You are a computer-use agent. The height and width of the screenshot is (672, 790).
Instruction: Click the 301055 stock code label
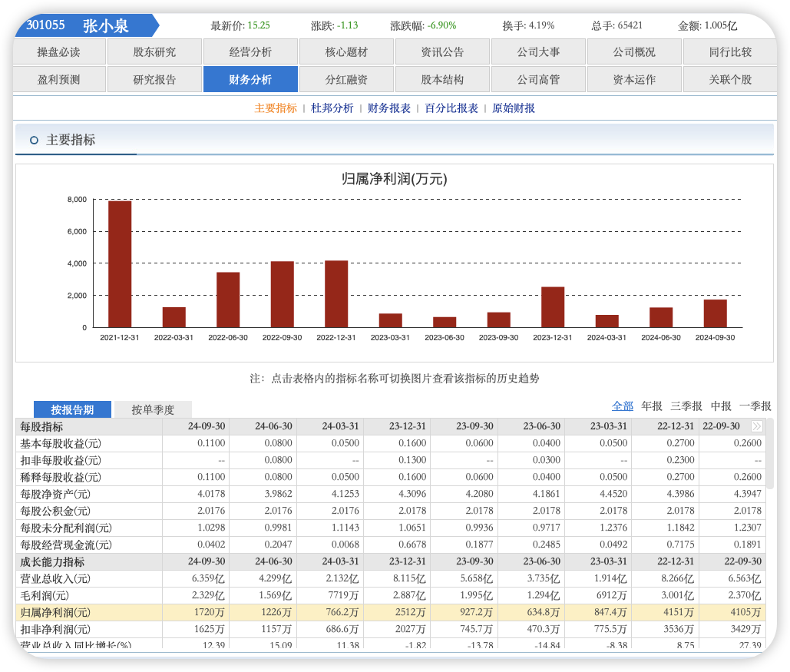[46, 25]
